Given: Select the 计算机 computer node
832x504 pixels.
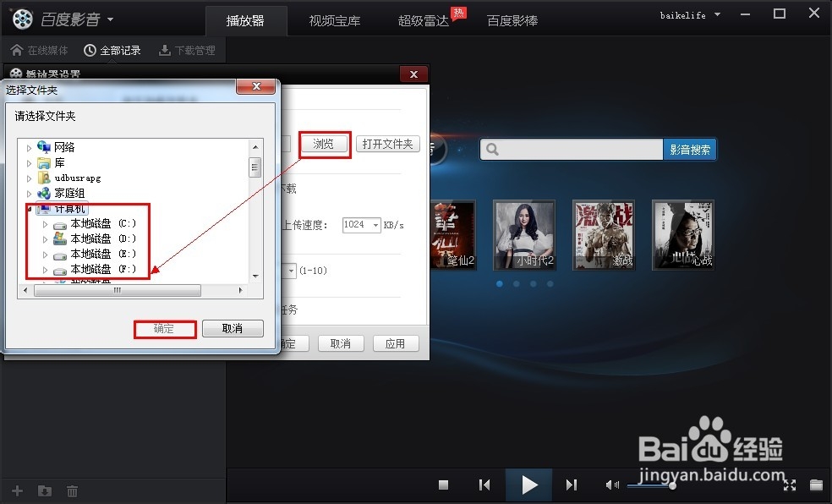Looking at the screenshot, I should tap(61, 209).
